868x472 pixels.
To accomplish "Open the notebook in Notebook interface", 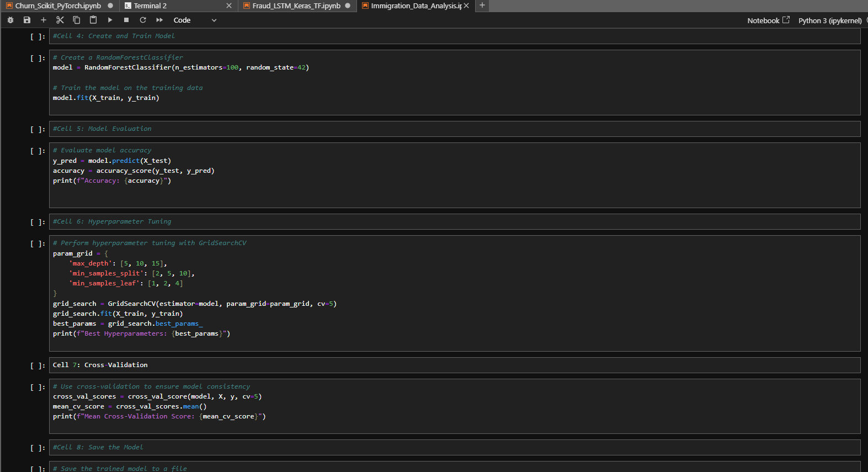I will click(768, 20).
